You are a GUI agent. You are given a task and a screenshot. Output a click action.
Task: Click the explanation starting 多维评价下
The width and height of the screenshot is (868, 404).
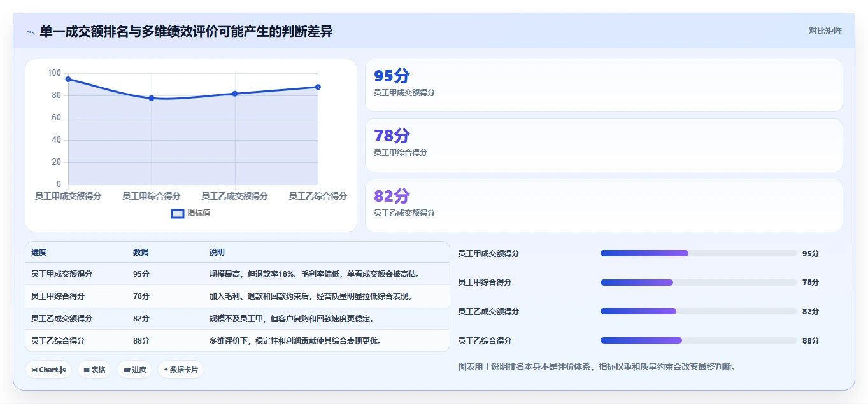[x=295, y=341]
